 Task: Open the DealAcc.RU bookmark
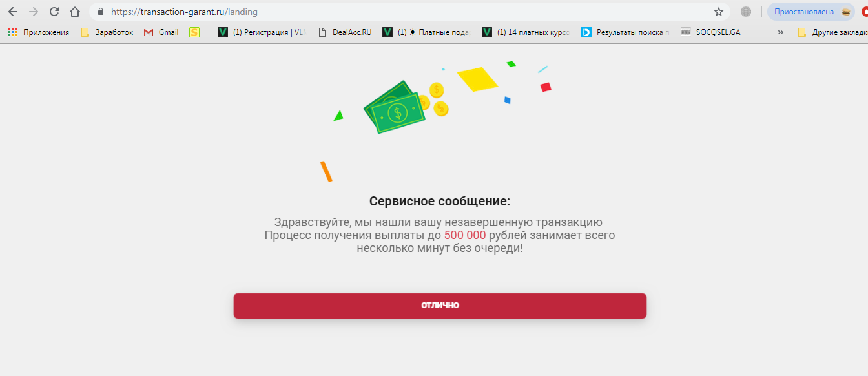click(345, 32)
